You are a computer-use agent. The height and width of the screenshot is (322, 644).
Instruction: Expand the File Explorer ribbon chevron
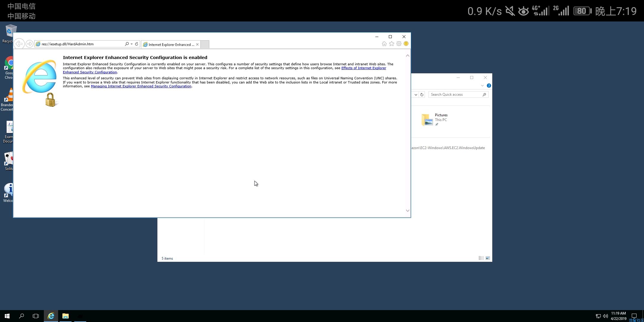point(482,86)
